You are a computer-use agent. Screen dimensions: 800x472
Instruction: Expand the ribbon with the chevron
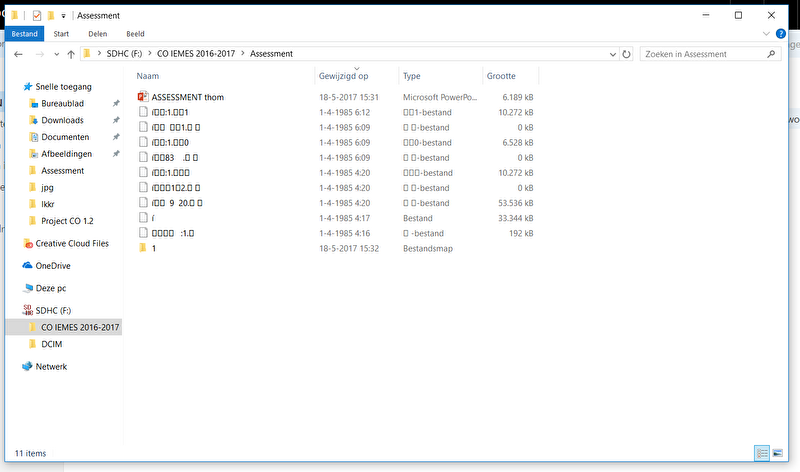click(x=767, y=33)
